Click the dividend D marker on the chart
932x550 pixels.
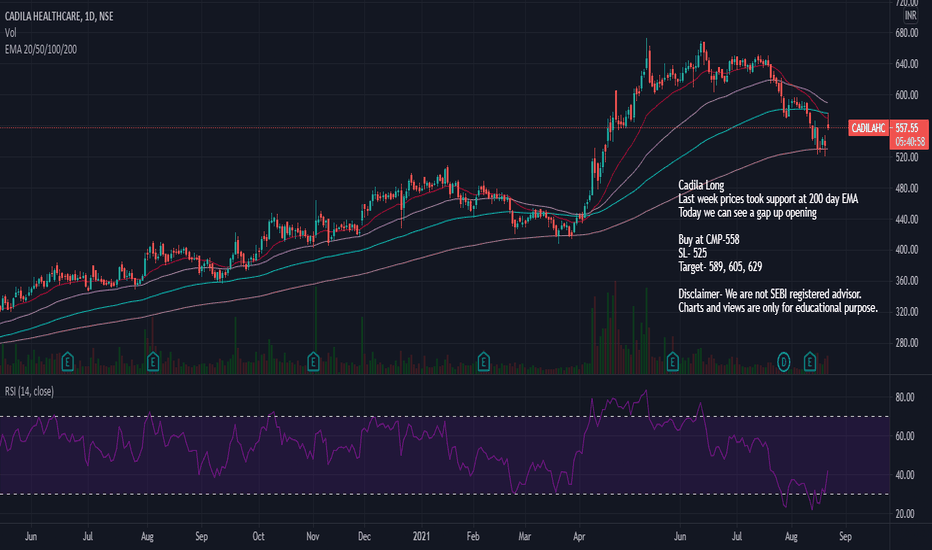784,361
